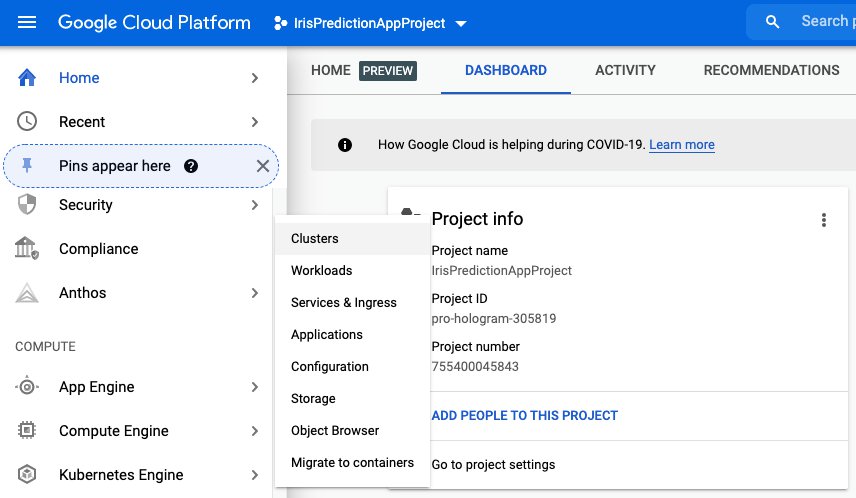856x498 pixels.
Task: Open help for pins question mark
Action: coord(191,166)
